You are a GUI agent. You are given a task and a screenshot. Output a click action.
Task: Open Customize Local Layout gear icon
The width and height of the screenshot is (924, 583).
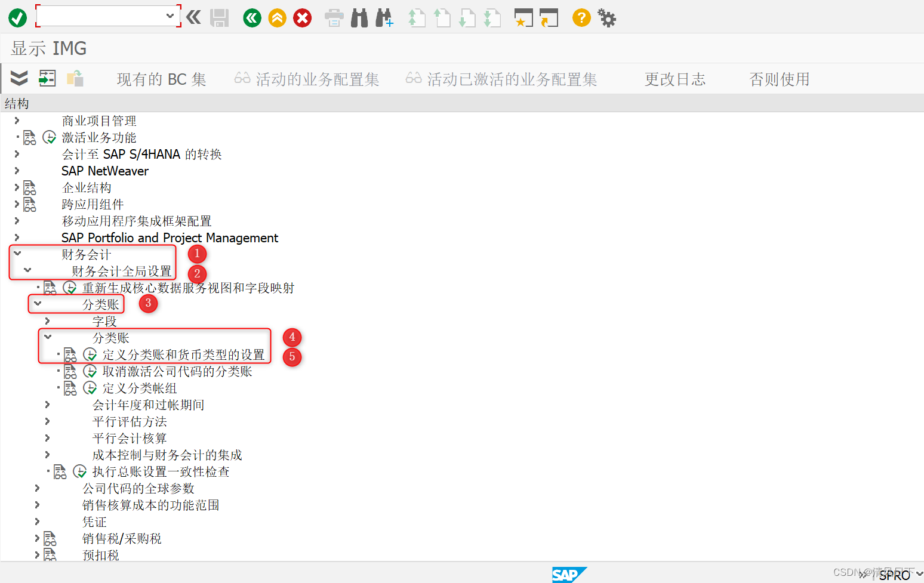pos(607,18)
